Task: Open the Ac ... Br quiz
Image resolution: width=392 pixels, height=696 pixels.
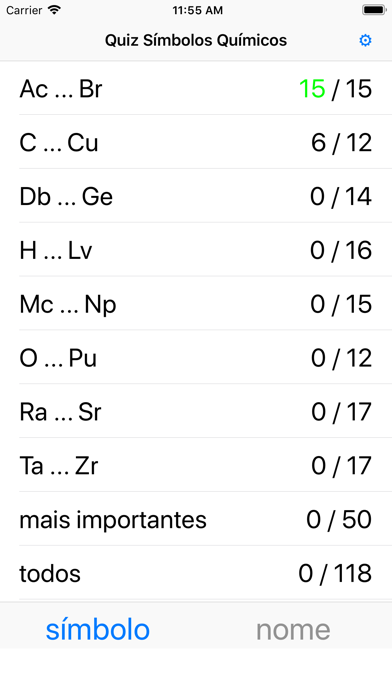Action: [196, 88]
